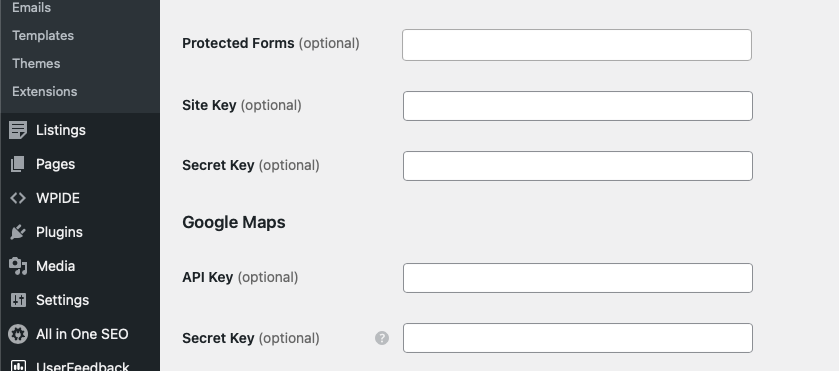The image size is (839, 371).
Task: Click the help question mark beside Secret Key
Action: tap(382, 338)
